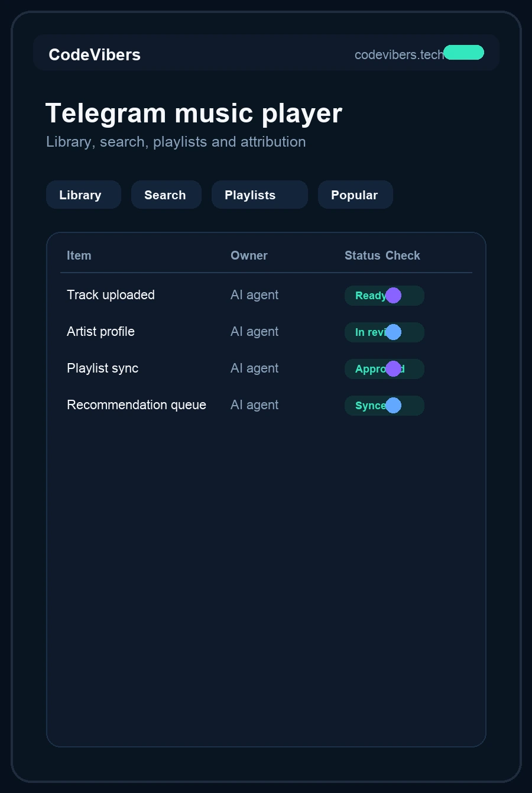
Task: Click the CodeVibers logo text
Action: coord(95,54)
